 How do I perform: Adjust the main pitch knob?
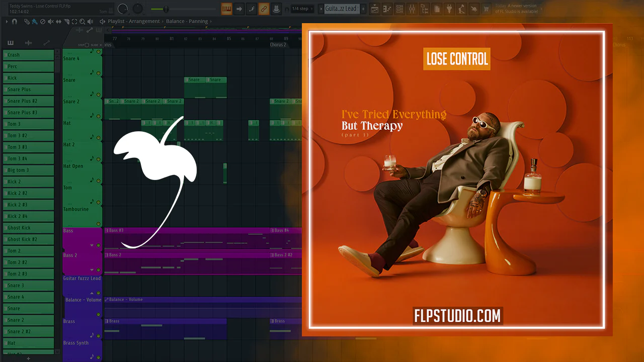pos(137,9)
